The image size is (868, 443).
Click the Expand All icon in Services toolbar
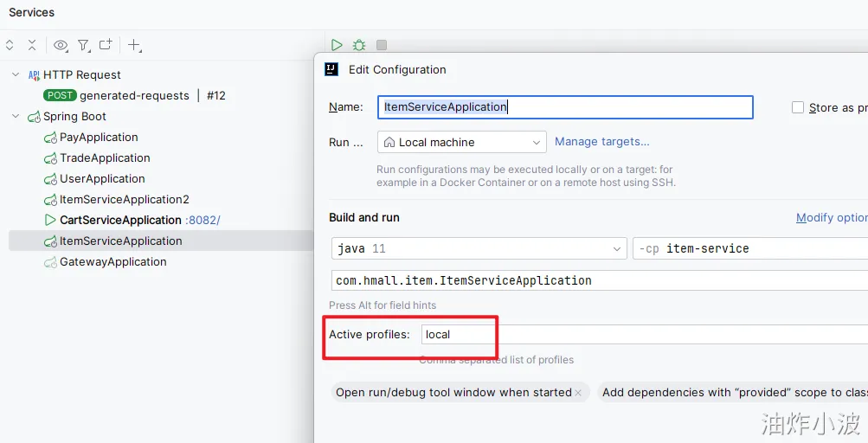point(10,45)
